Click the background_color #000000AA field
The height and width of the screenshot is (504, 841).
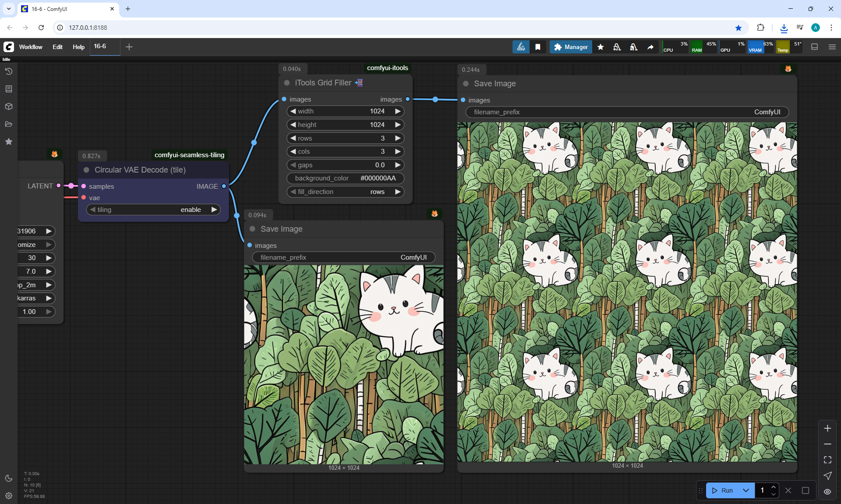(x=345, y=178)
